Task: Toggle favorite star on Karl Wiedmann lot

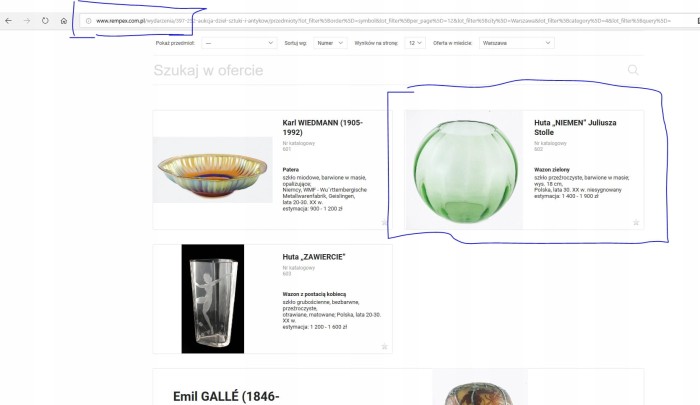Action: (x=384, y=222)
